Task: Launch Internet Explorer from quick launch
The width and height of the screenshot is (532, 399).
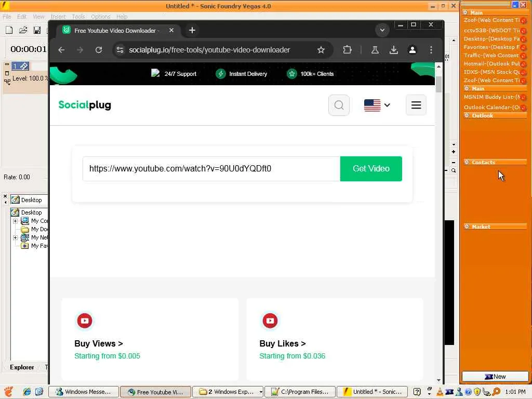Action: point(27,392)
